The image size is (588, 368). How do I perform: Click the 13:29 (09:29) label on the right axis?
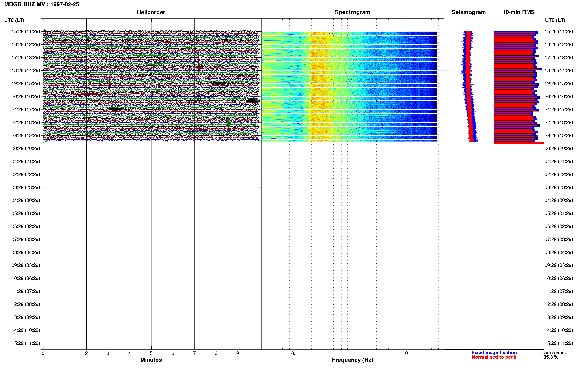point(559,317)
